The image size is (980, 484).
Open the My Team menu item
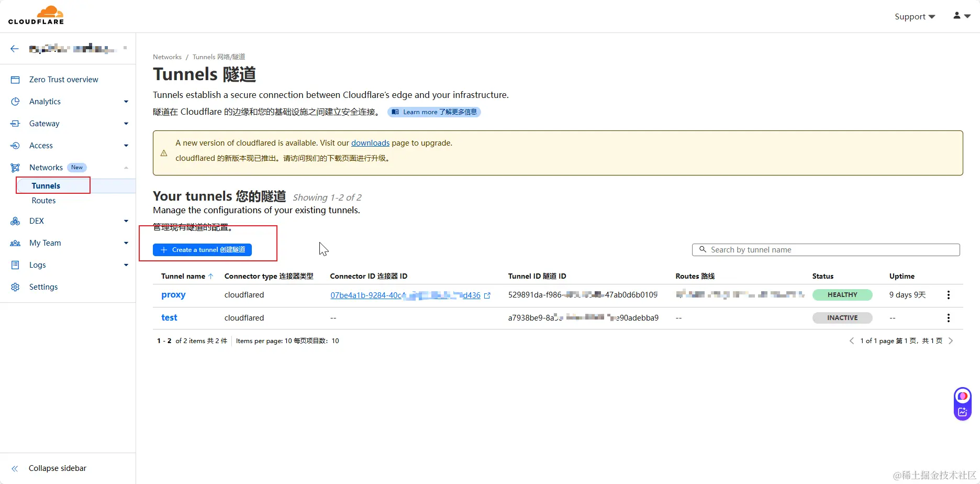pos(45,243)
